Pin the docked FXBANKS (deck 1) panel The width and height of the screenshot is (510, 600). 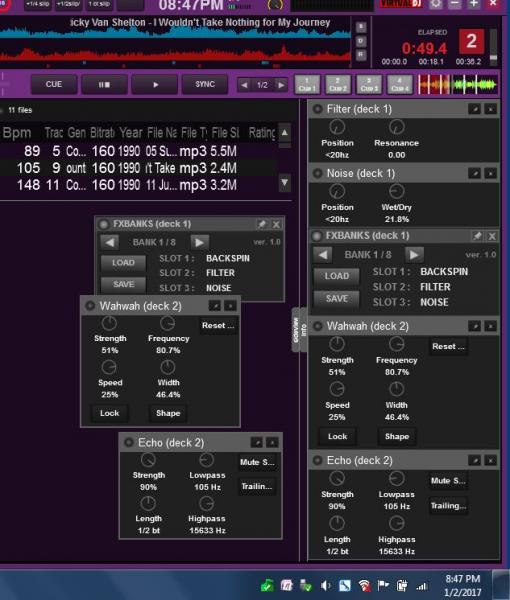click(477, 236)
